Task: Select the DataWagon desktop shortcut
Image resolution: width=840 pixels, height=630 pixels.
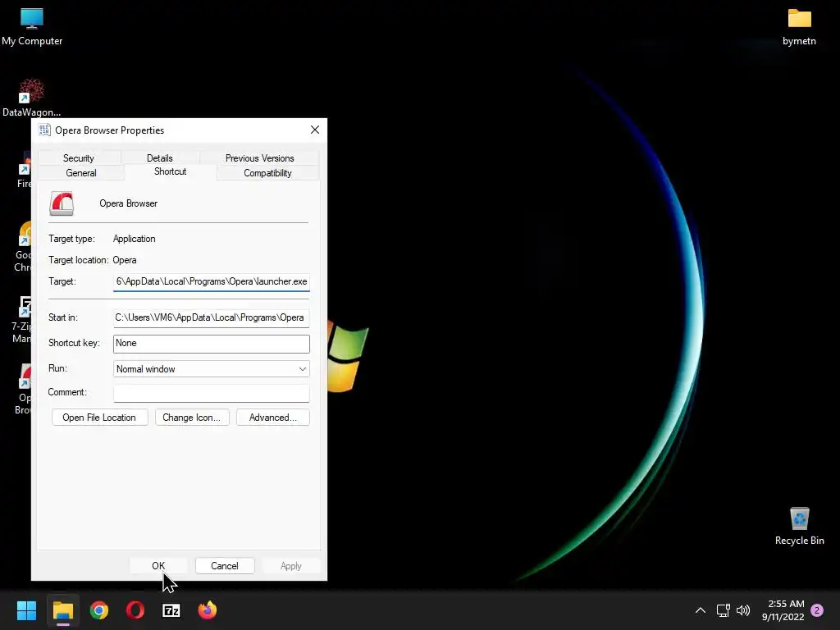Action: click(x=32, y=98)
